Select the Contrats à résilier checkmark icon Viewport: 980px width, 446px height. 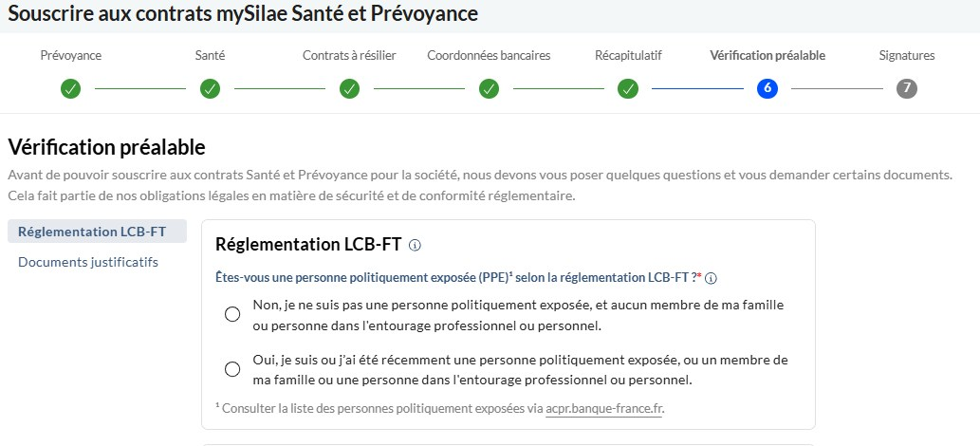pyautogui.click(x=349, y=89)
